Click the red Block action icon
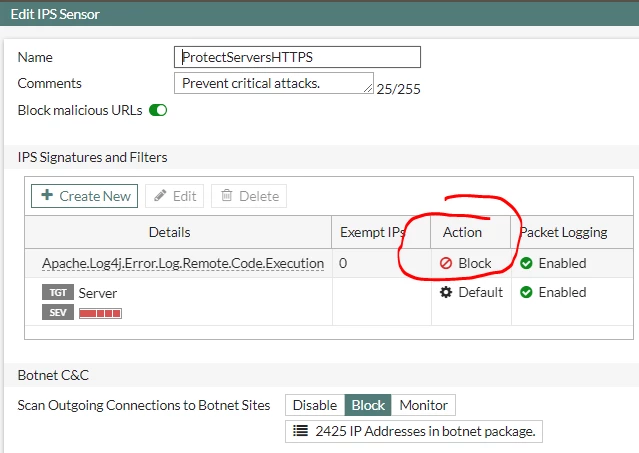Image resolution: width=639 pixels, height=453 pixels. click(x=446, y=263)
